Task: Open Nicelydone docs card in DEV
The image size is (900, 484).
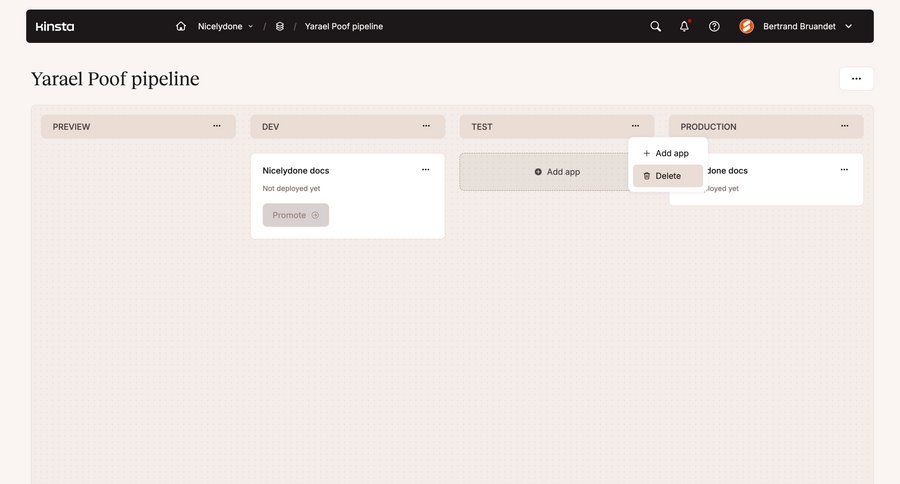Action: click(x=296, y=171)
